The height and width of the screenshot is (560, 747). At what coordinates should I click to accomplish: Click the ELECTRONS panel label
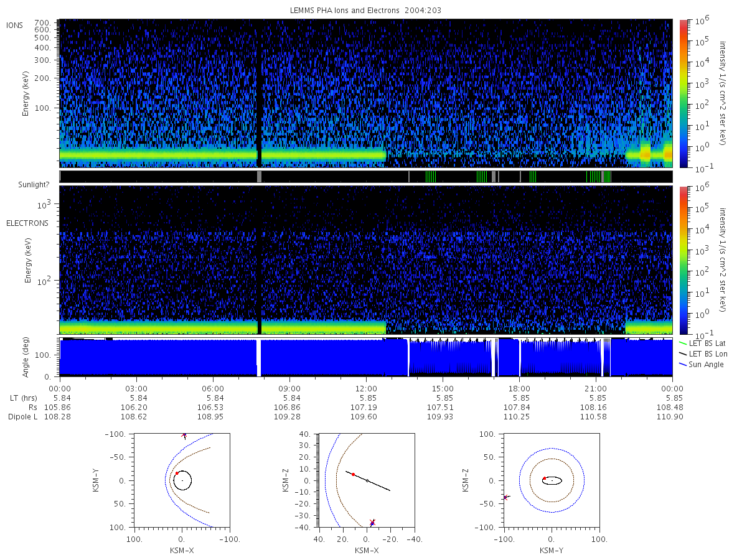tap(27, 223)
